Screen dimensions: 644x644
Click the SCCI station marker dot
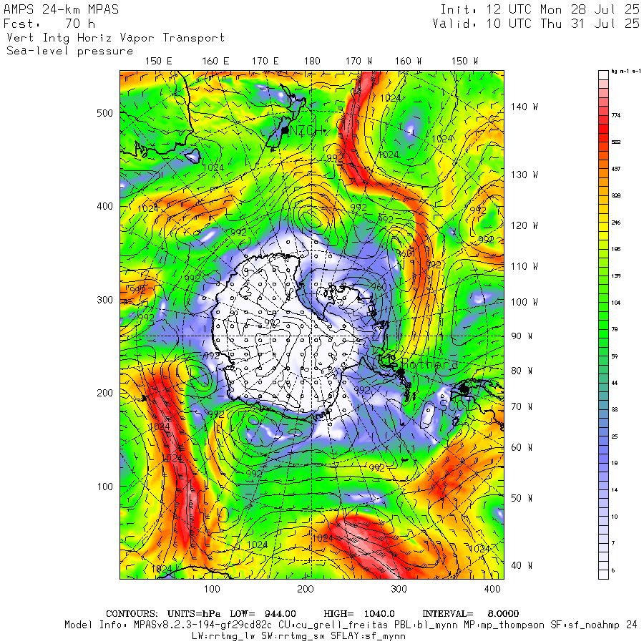(464, 388)
